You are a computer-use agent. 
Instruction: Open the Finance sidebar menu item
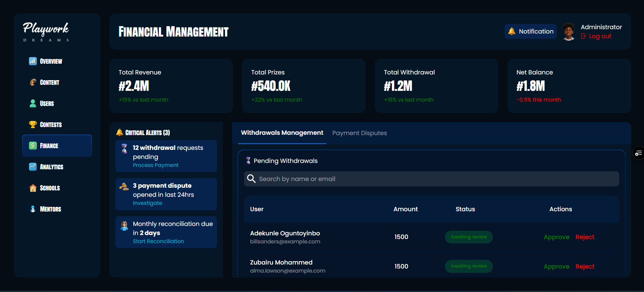57,146
